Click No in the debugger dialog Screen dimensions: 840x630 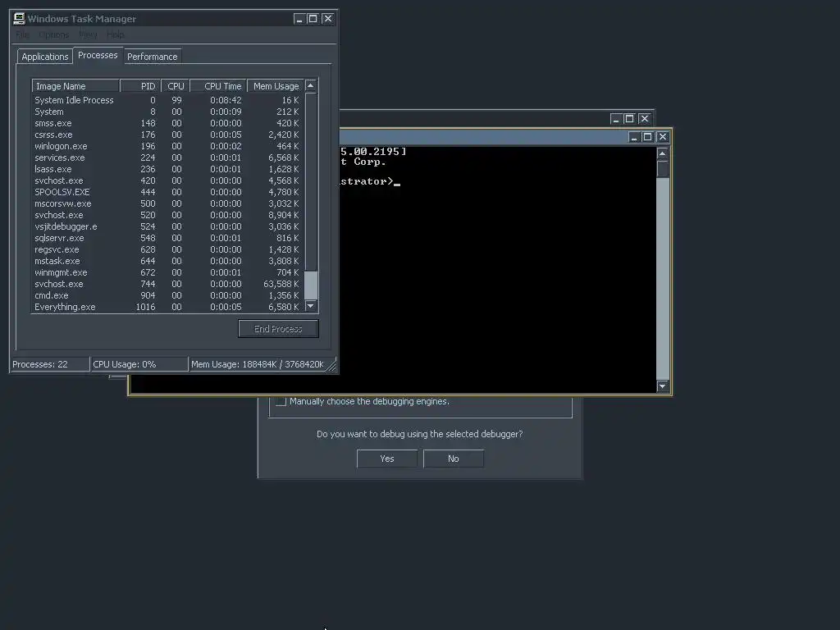click(453, 459)
